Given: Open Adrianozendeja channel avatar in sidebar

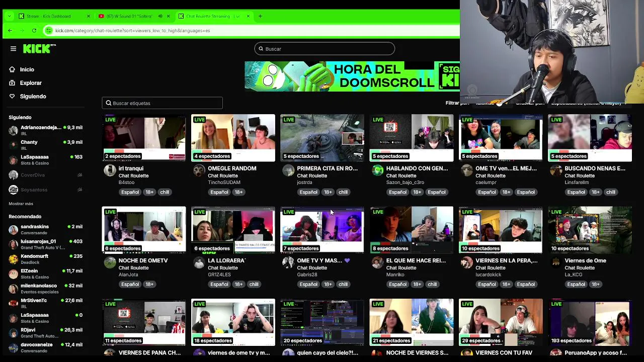Looking at the screenshot, I should tap(13, 131).
